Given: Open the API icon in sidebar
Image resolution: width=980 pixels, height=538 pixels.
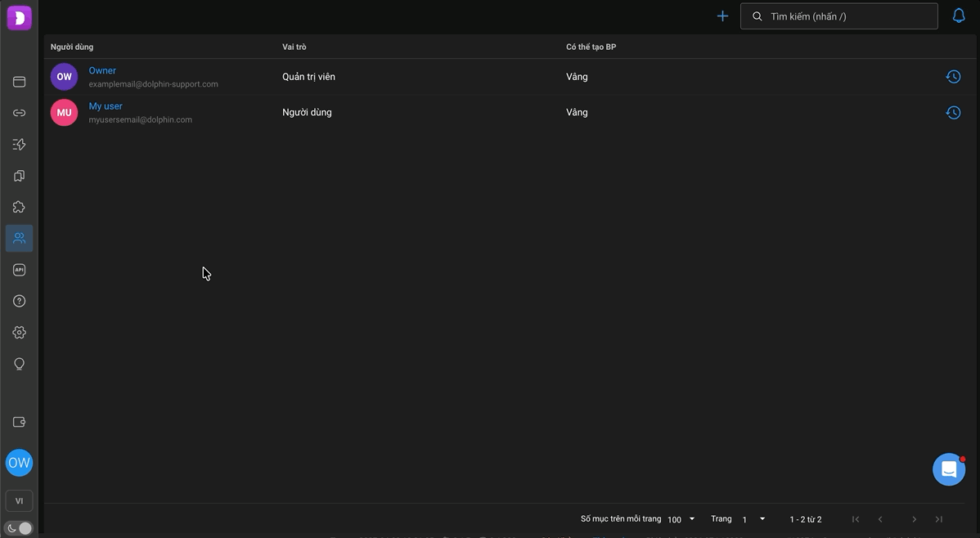Looking at the screenshot, I should click(x=20, y=270).
